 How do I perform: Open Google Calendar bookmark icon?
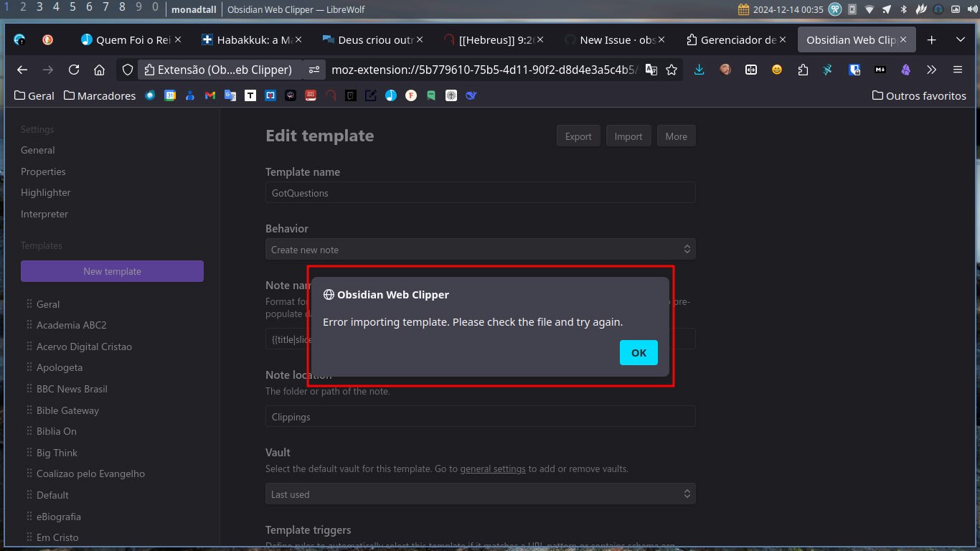pyautogui.click(x=170, y=95)
